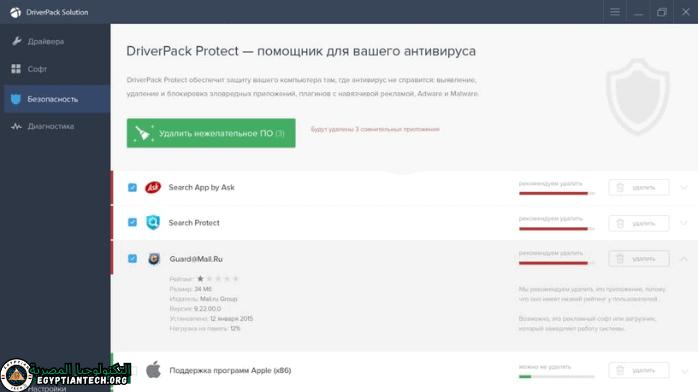Click the Guard@Mail.Ru app icon

point(154,259)
